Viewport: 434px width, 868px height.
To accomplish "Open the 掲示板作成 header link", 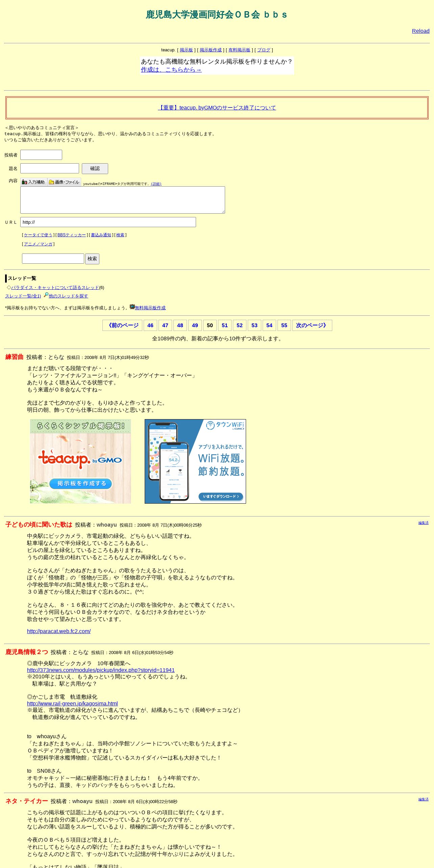I will tap(211, 50).
